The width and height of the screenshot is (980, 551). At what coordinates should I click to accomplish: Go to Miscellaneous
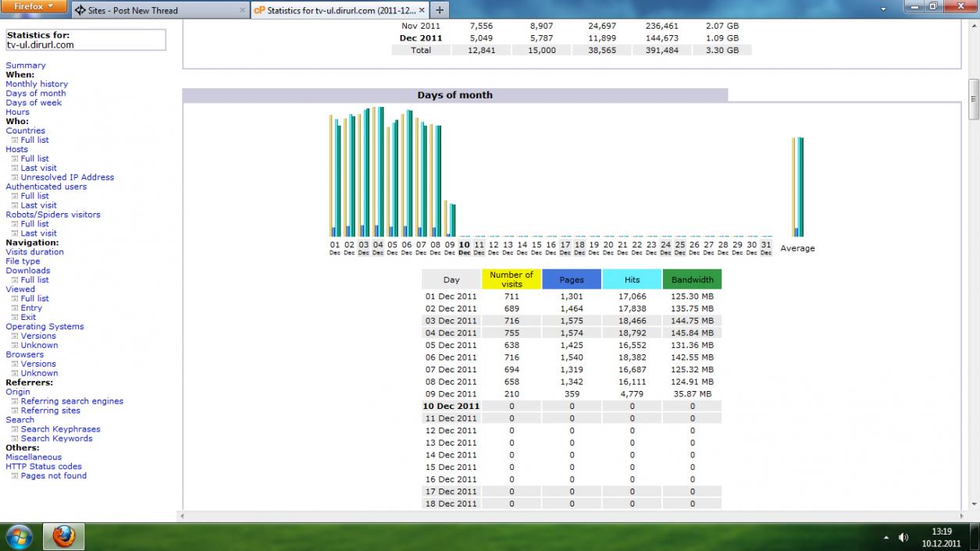(34, 459)
